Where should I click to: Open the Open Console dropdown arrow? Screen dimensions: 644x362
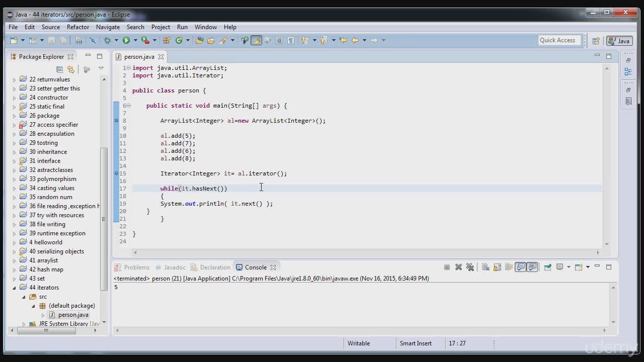[588, 267]
